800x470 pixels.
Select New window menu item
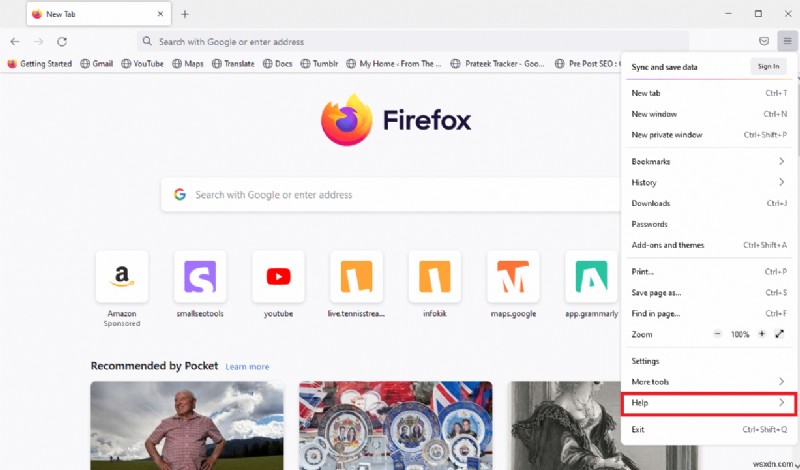[x=709, y=114]
